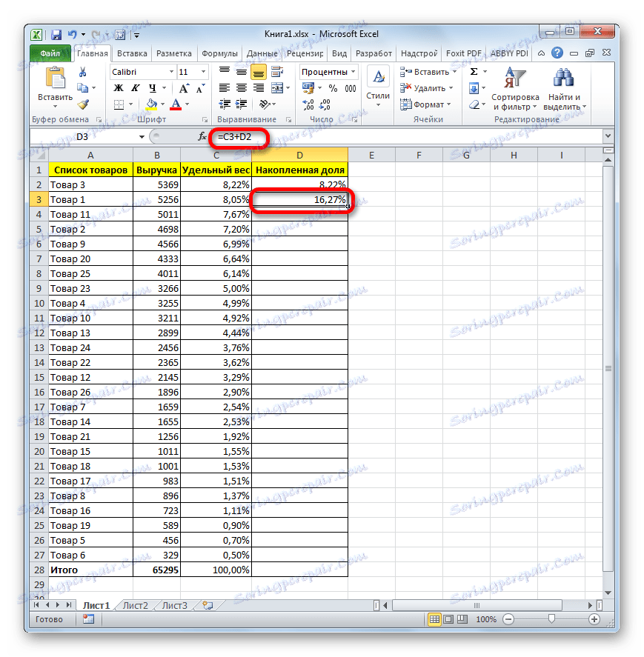Open the font size 11 dropdown

coord(203,72)
